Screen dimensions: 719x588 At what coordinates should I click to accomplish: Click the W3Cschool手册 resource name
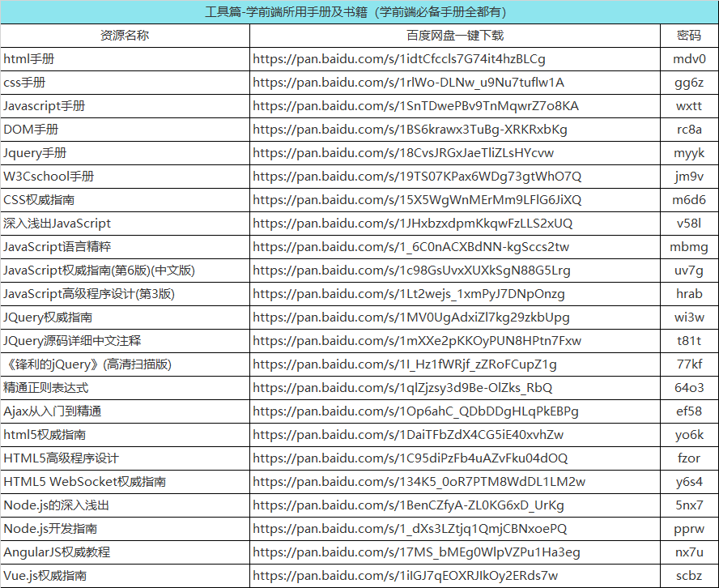tap(49, 176)
